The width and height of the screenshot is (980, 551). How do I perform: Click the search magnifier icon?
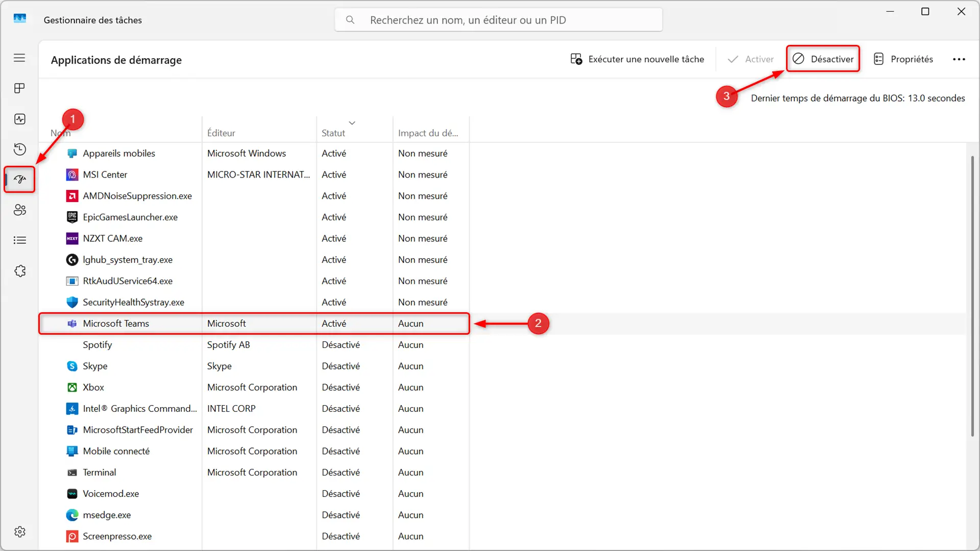click(350, 20)
